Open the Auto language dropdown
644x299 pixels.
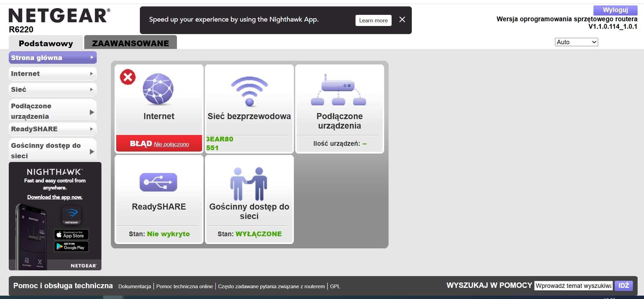[576, 42]
